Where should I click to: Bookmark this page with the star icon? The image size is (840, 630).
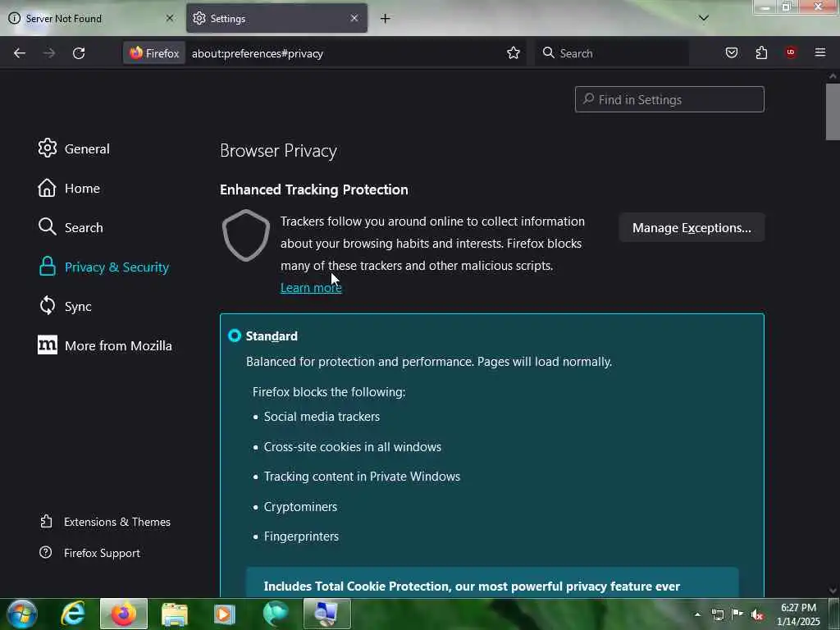coord(514,53)
